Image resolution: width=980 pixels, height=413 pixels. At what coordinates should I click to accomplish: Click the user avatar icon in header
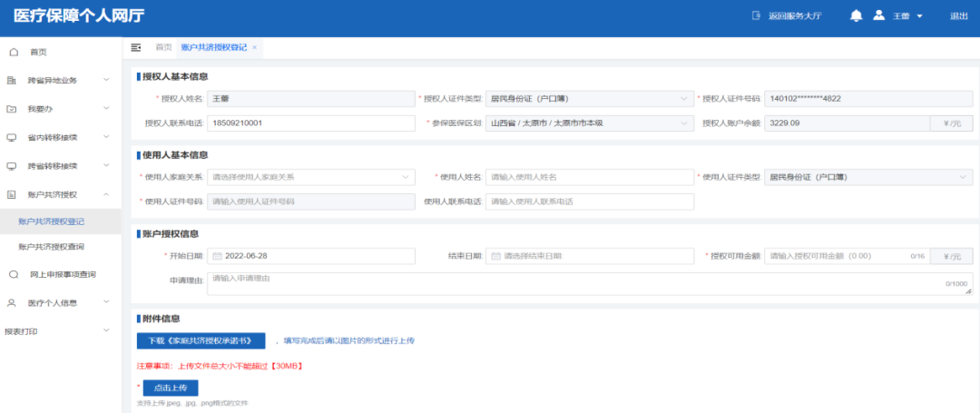(x=878, y=16)
